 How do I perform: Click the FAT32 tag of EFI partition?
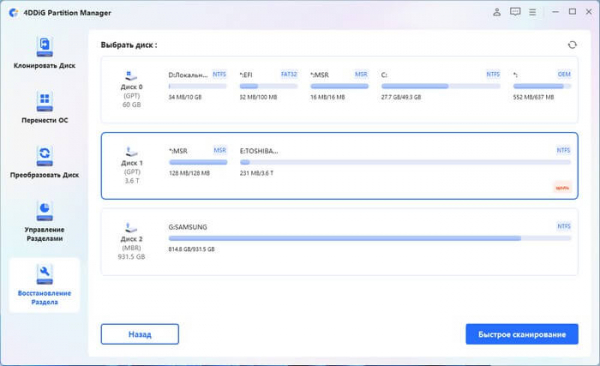click(289, 74)
